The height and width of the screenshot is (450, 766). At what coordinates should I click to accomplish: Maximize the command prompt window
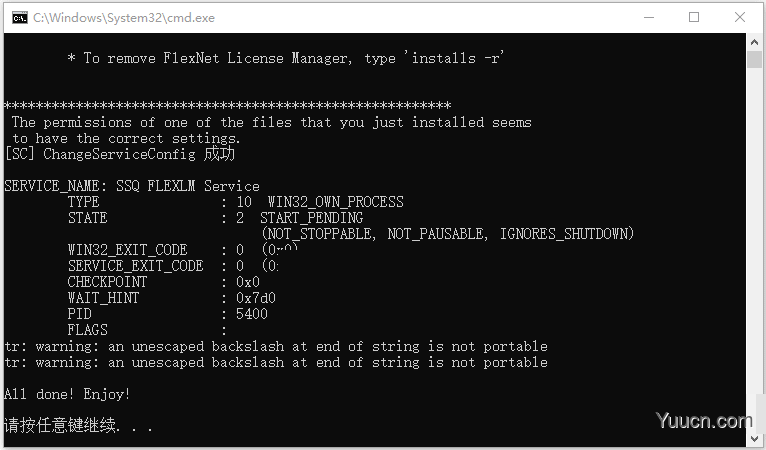click(x=694, y=18)
